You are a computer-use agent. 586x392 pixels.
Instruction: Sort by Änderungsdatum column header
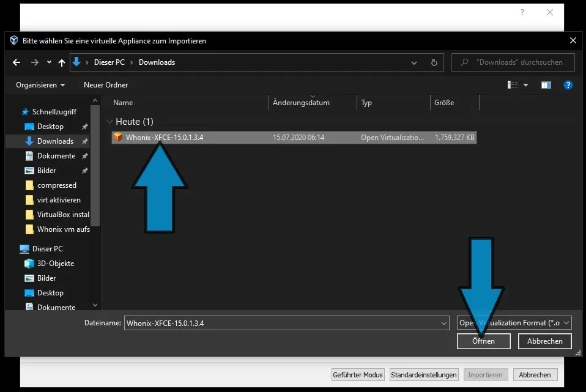tap(301, 103)
